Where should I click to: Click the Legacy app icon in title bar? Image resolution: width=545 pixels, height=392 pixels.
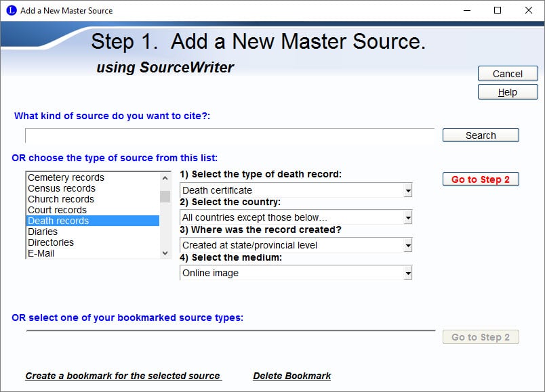coord(12,10)
